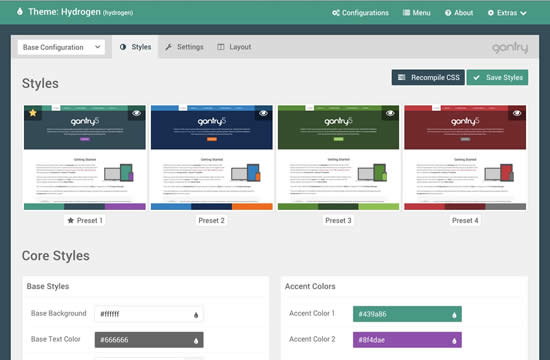Screen dimensions: 550x360
Task: Open the Configurations menu in header
Action: pos(360,13)
